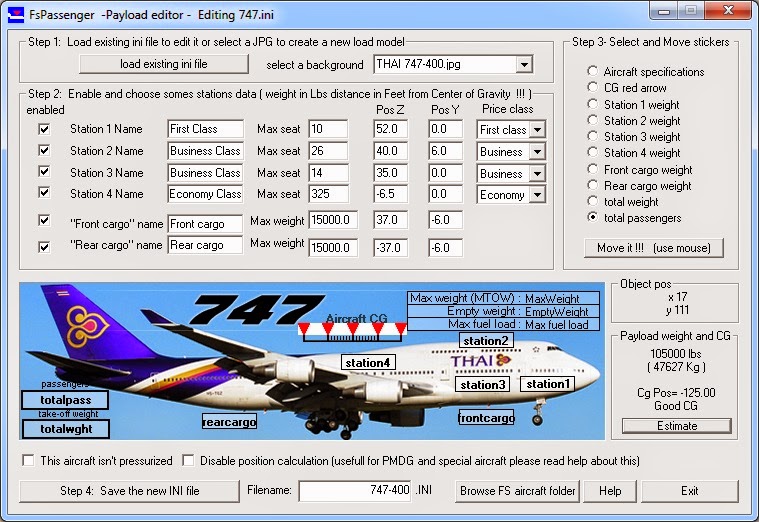Click Rear cargo Pos Z field -37.0
This screenshot has width=759, height=522.
(x=391, y=247)
